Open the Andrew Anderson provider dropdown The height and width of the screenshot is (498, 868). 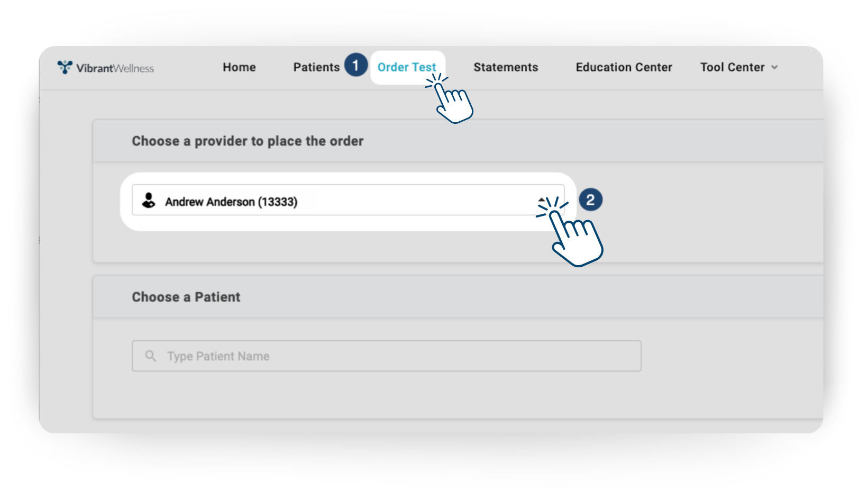tap(339, 201)
